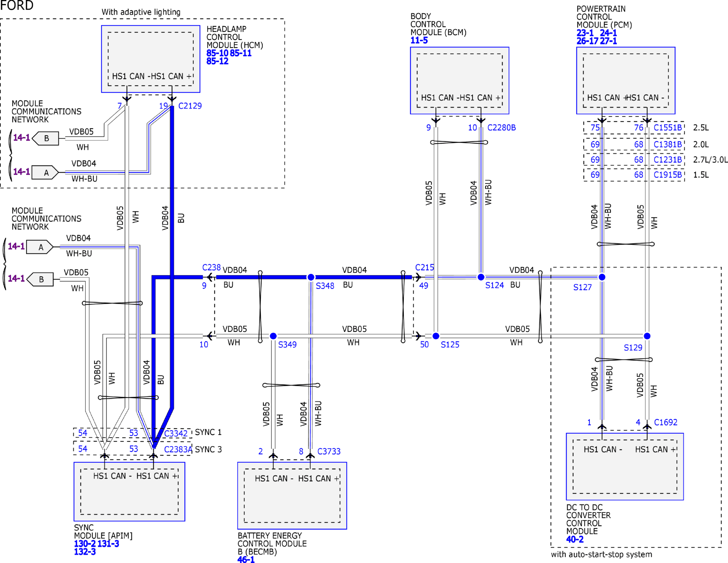Open BECMB page reference 46-1
The width and height of the screenshot is (728, 563).
(x=246, y=560)
